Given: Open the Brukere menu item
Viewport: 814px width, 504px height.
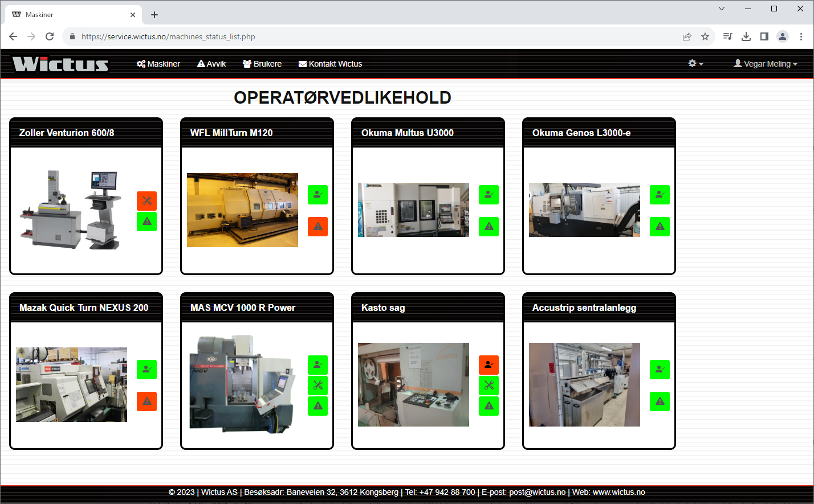Looking at the screenshot, I should [x=262, y=64].
